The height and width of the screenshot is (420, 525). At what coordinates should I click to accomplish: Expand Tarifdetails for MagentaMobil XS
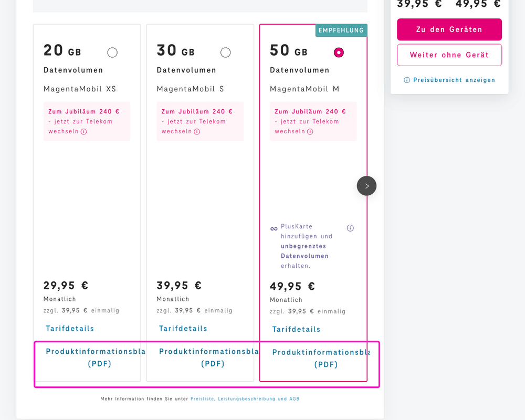click(70, 329)
